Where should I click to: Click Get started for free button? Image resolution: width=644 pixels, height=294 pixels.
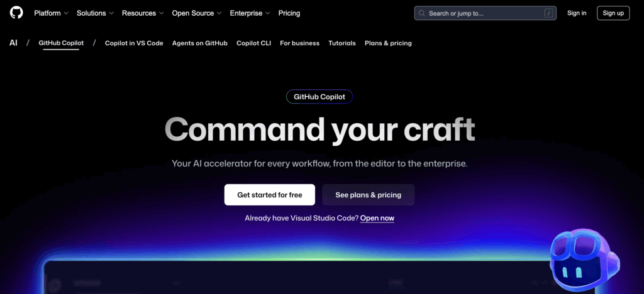coord(270,195)
